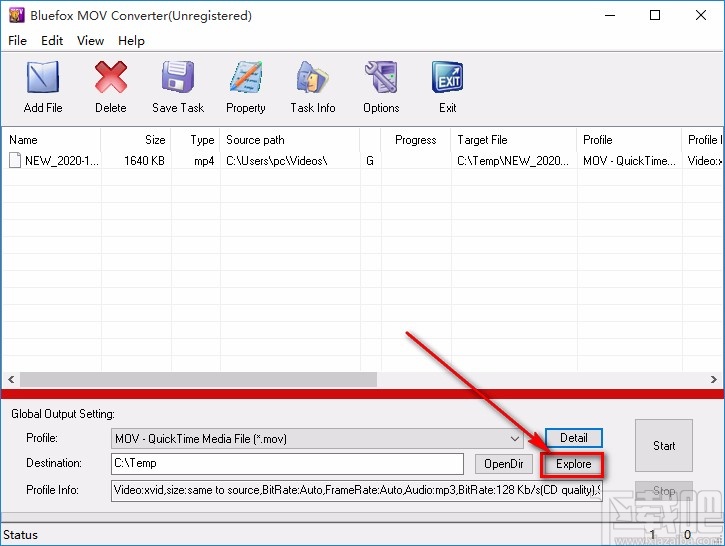
Task: Click the Detail button
Action: [x=574, y=438]
